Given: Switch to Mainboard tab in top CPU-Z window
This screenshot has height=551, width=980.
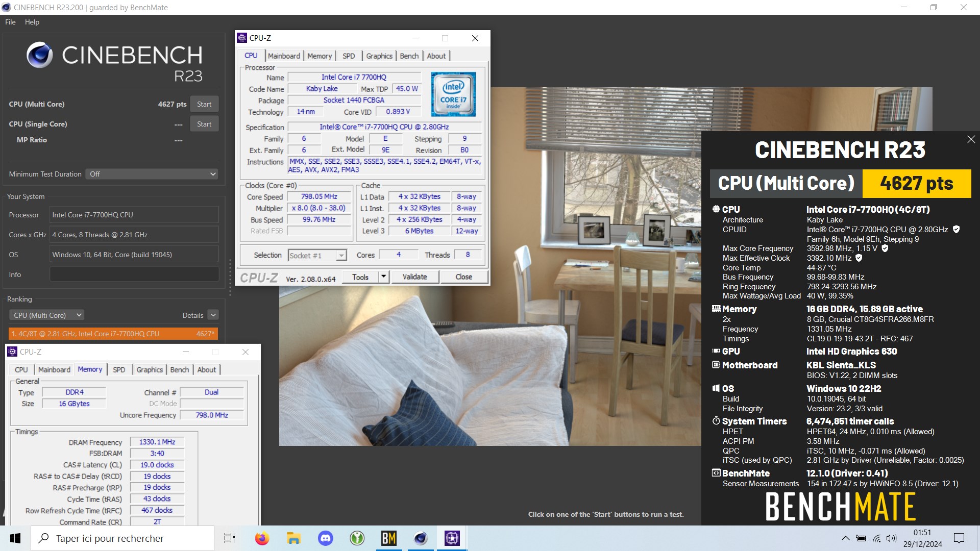Looking at the screenshot, I should coord(284,56).
